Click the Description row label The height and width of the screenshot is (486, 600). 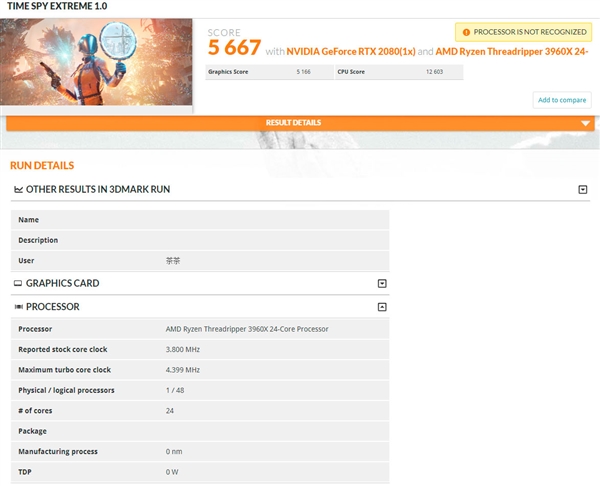(x=38, y=240)
